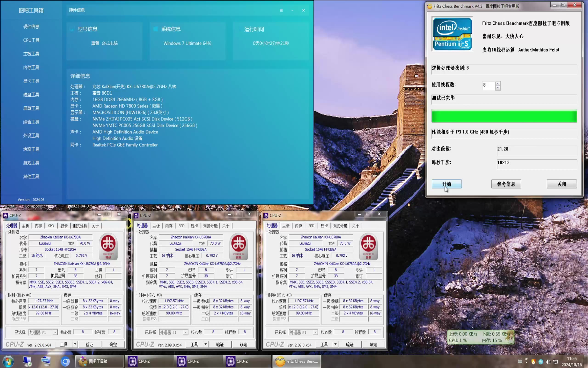Open processor selector in left CPU-Z
This screenshot has height=368, width=588.
click(43, 332)
